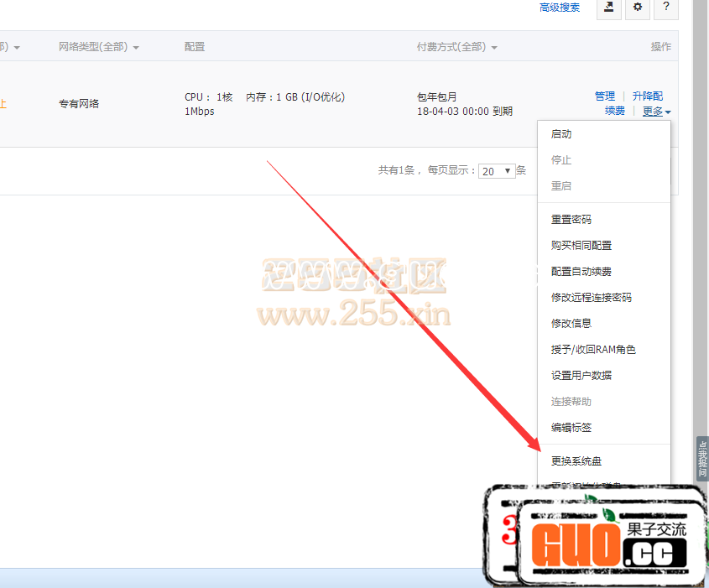Choose 编辑标签 from the menu
Image resolution: width=709 pixels, height=588 pixels.
pos(571,428)
